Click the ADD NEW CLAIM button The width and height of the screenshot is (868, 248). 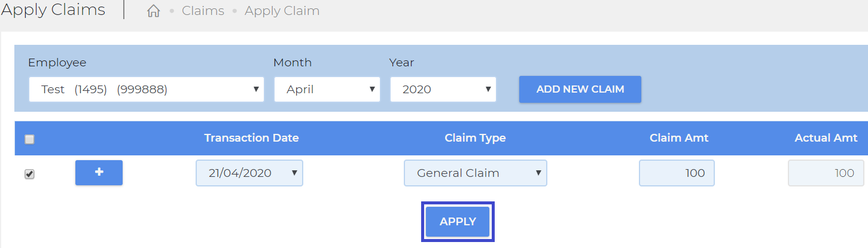pos(580,89)
